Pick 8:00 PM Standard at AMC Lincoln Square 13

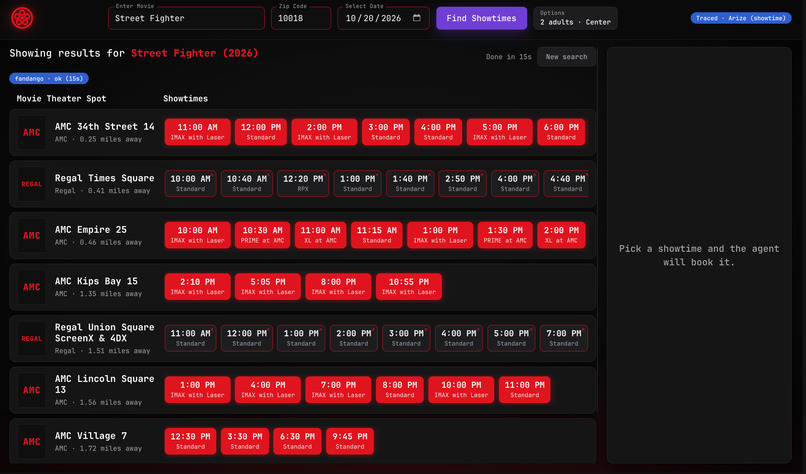point(399,390)
